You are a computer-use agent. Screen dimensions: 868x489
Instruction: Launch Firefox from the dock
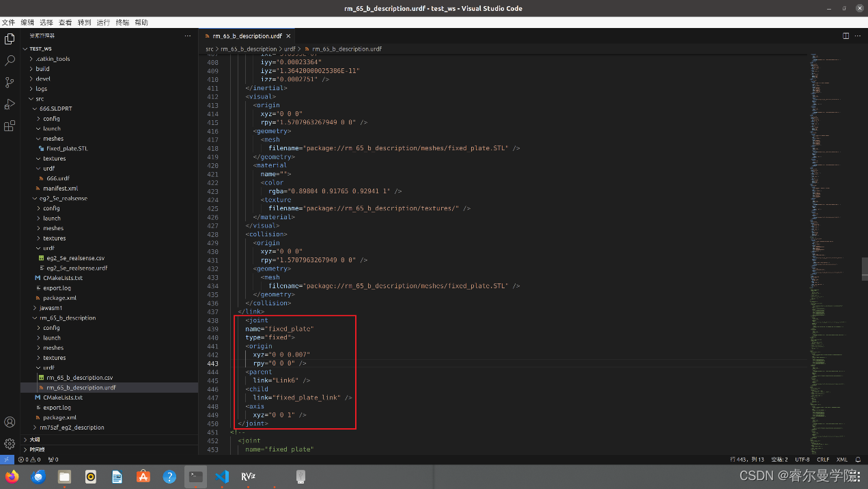pyautogui.click(x=12, y=477)
